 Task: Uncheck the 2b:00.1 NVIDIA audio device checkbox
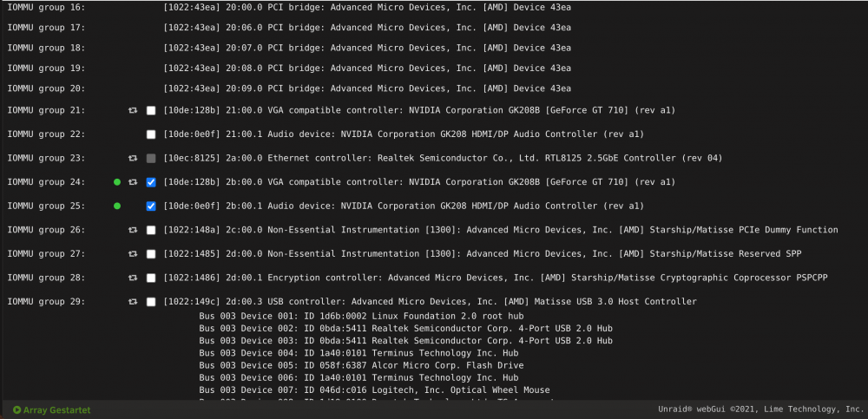150,206
